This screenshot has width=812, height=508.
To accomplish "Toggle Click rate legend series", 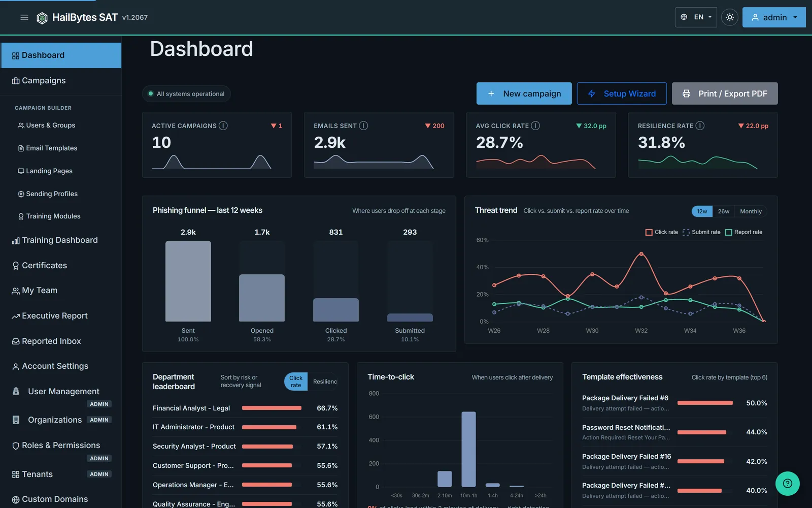I will tap(661, 232).
